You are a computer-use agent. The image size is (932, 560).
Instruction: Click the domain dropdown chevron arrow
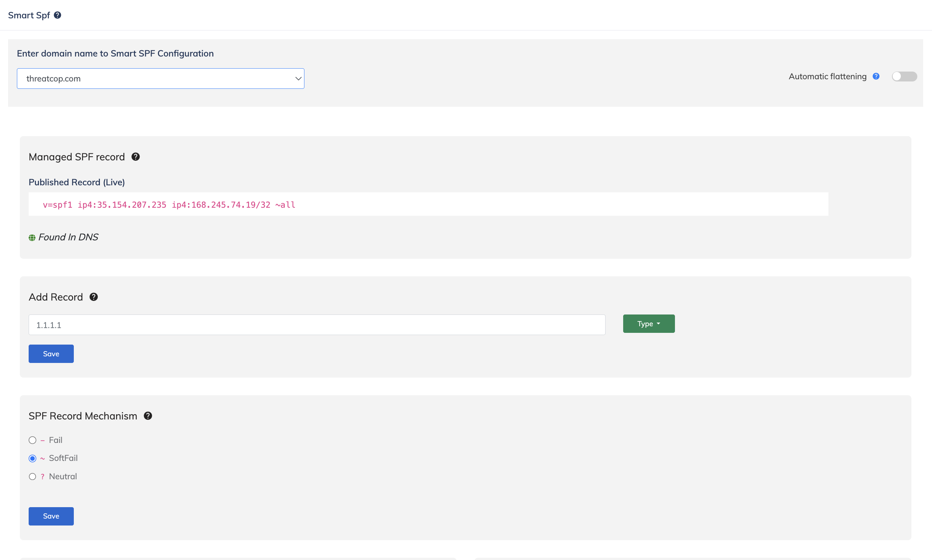click(298, 79)
